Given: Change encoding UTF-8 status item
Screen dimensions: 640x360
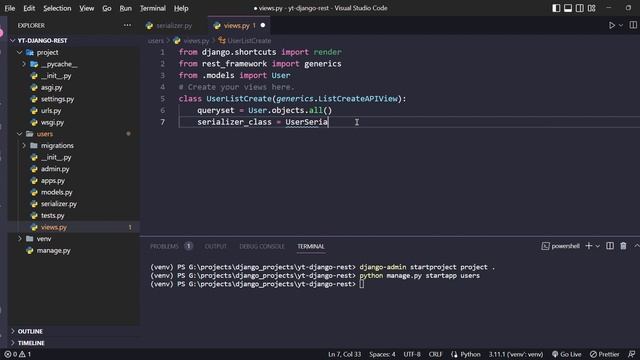Looking at the screenshot, I should click(412, 354).
